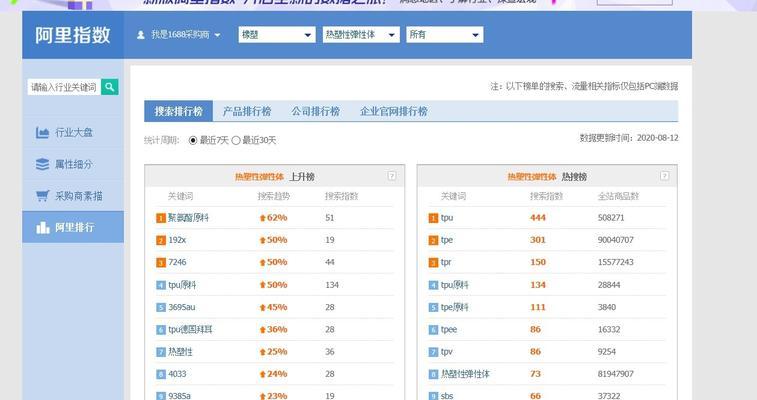Click the green search magnifier button
This screenshot has height=400, width=757.
(x=110, y=87)
